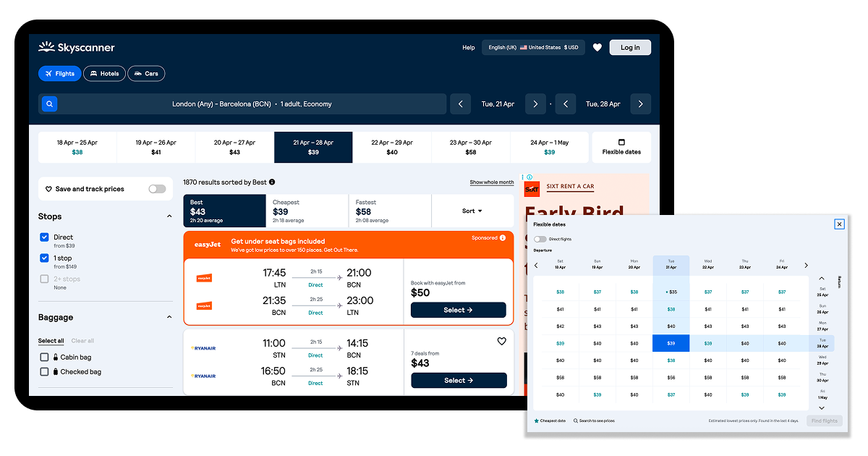Click the Log in button

(629, 47)
